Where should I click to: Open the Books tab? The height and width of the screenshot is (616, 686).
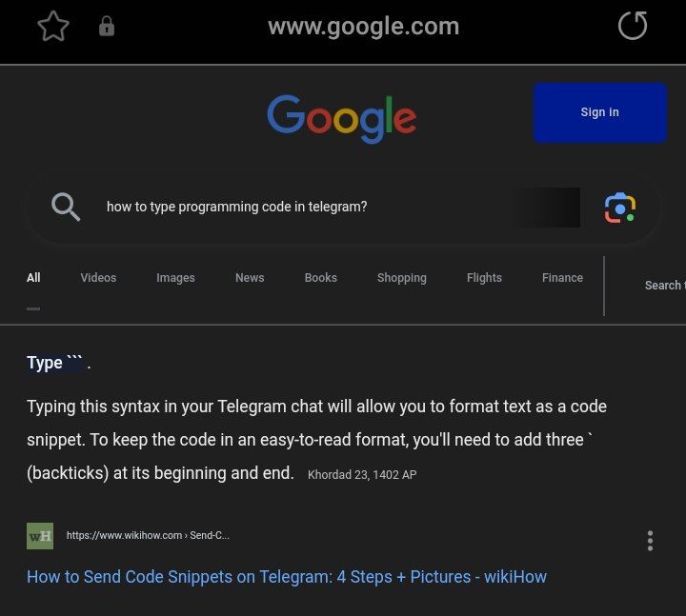pos(321,278)
